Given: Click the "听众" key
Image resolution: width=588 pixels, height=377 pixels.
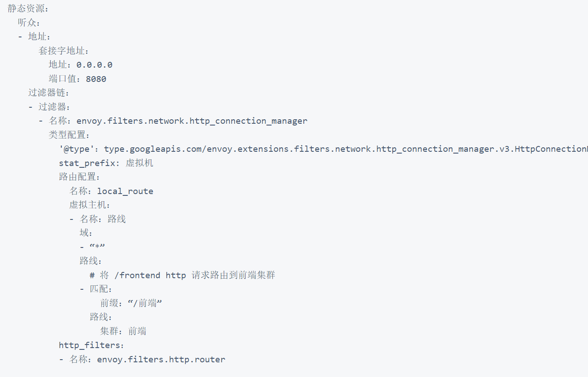Looking at the screenshot, I should click(28, 23).
